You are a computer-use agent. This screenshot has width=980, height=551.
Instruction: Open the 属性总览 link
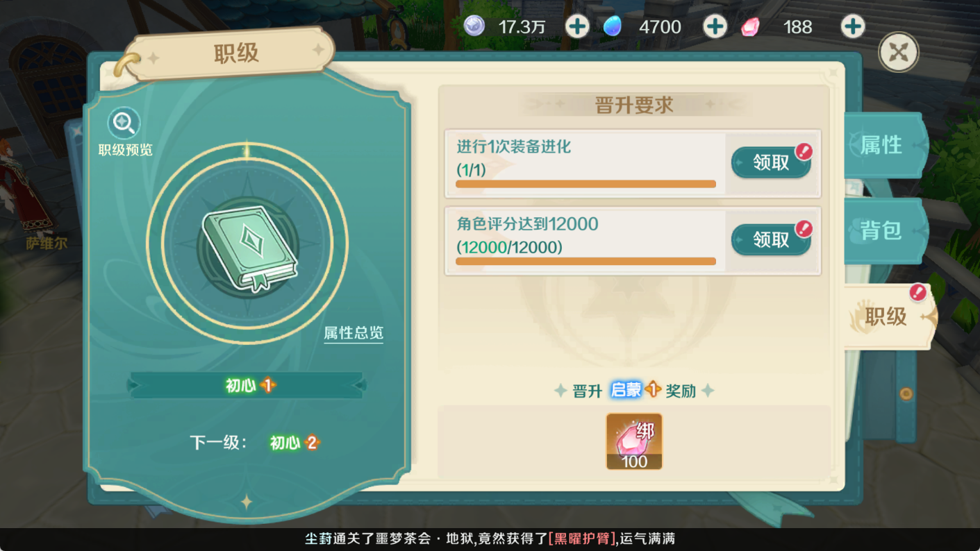(354, 333)
